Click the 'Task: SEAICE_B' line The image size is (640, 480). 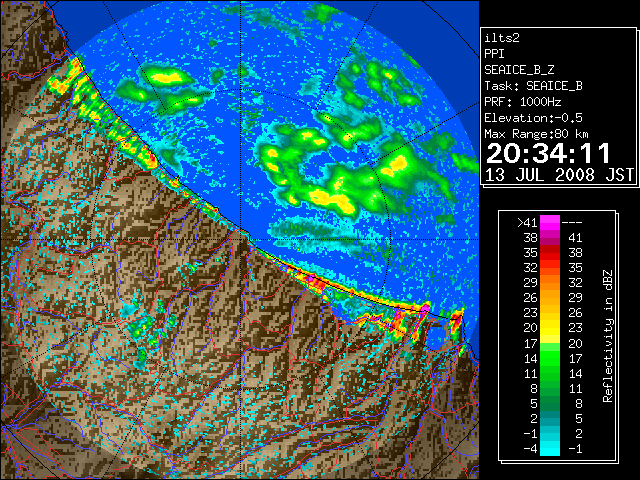point(533,86)
